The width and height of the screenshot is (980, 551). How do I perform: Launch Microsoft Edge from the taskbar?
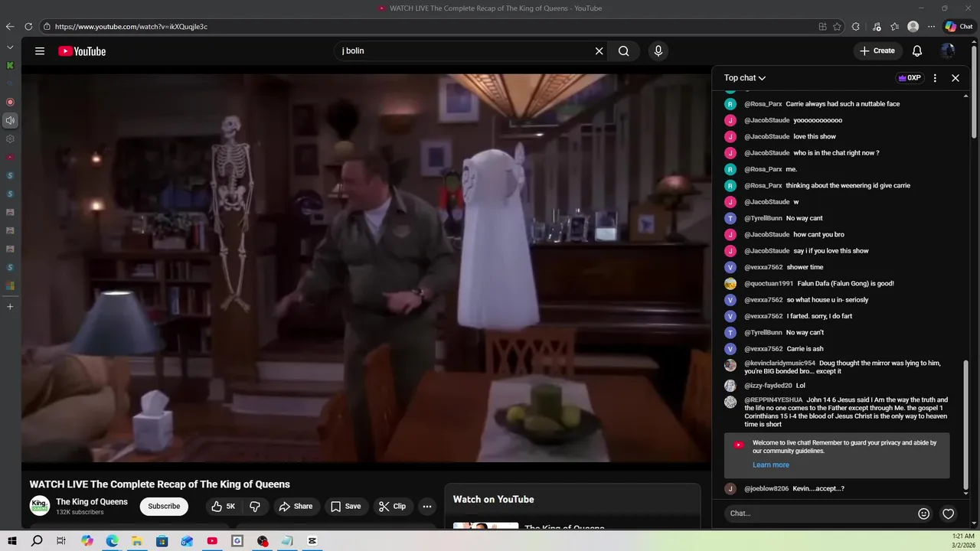click(x=112, y=541)
